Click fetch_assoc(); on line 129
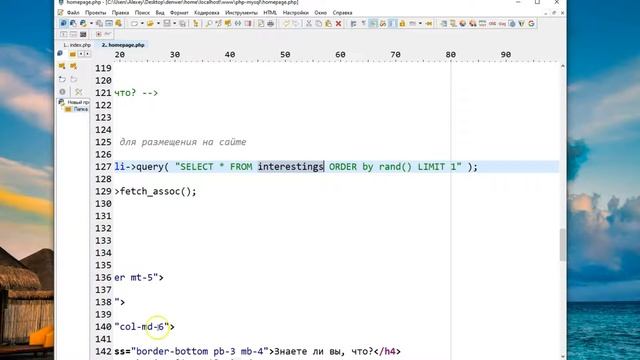Screen dimensions: 640x360 click(158, 191)
